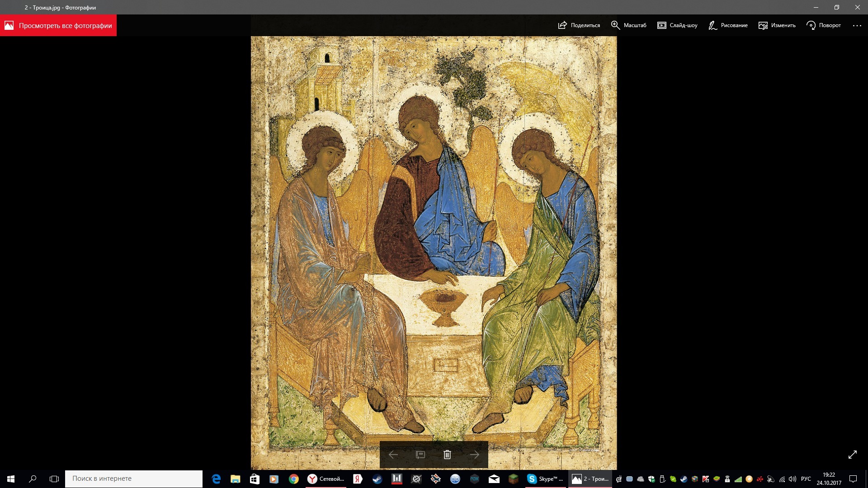Viewport: 868px width, 488px height.
Task: Click the Share (Поделиться) button
Action: [x=579, y=25]
